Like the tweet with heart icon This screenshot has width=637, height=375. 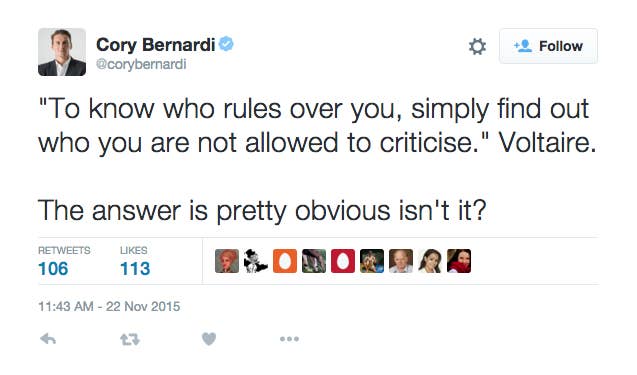point(209,339)
